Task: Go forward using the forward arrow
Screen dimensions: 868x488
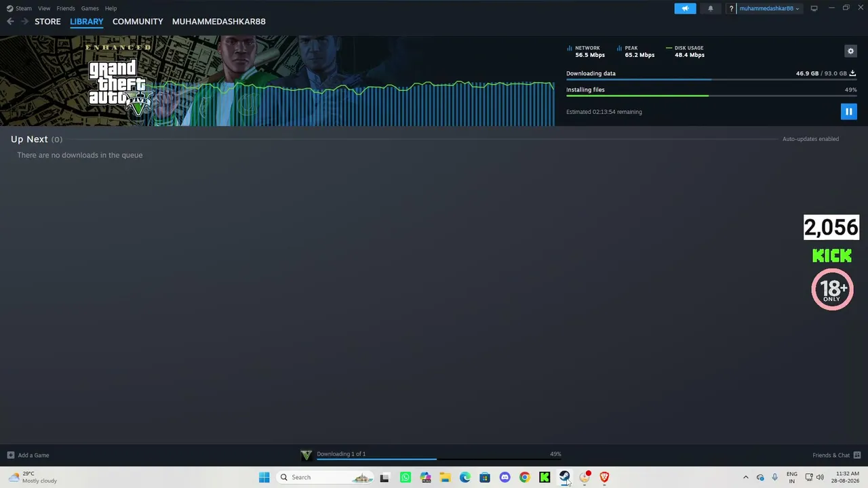Action: 25,22
